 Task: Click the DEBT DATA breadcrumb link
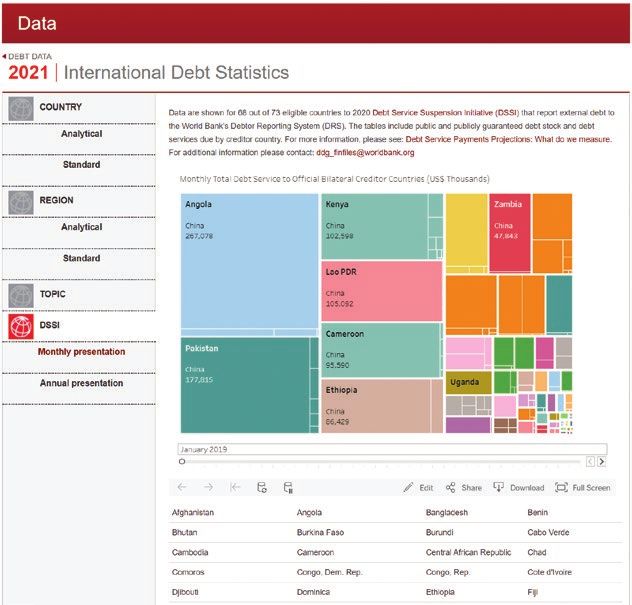coord(30,56)
